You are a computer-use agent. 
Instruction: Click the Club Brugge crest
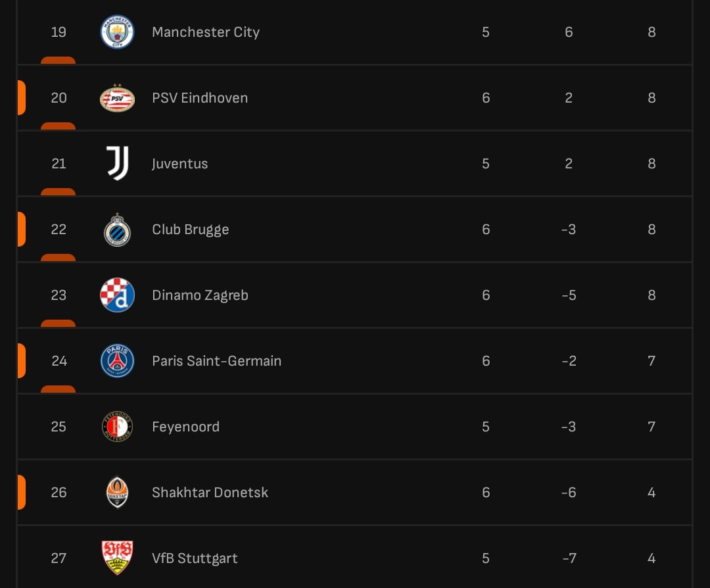(117, 230)
